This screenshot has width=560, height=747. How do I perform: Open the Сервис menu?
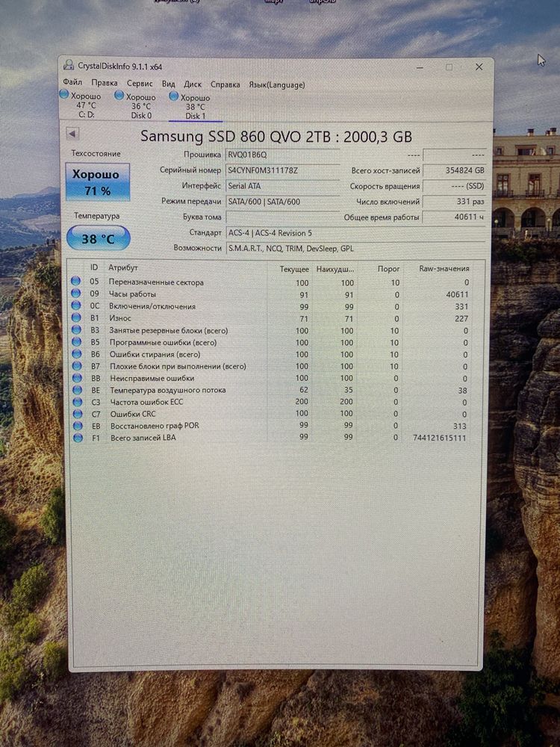pos(140,84)
